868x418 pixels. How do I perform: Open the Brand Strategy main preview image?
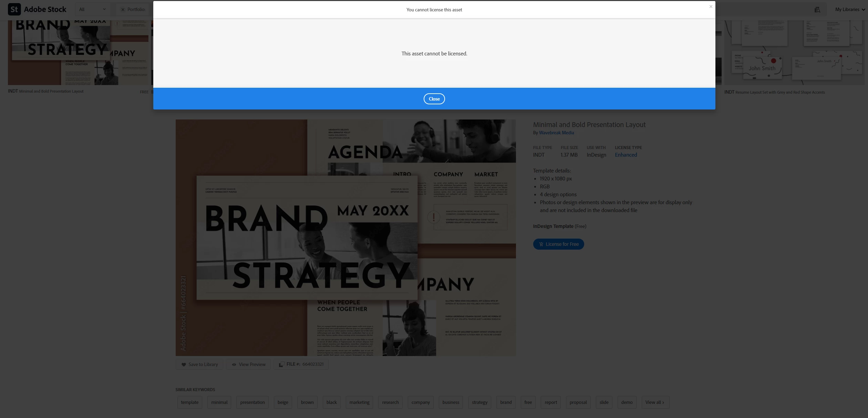point(345,238)
